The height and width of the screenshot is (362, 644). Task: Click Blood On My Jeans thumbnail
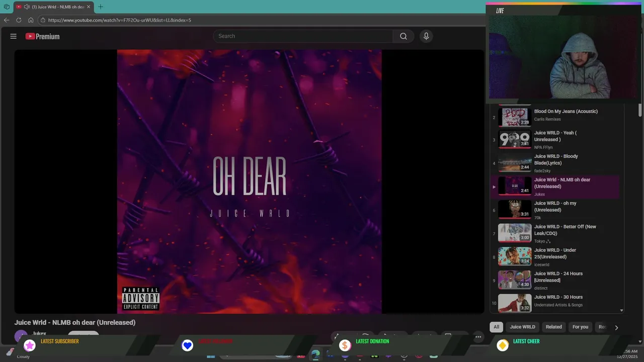click(x=515, y=117)
